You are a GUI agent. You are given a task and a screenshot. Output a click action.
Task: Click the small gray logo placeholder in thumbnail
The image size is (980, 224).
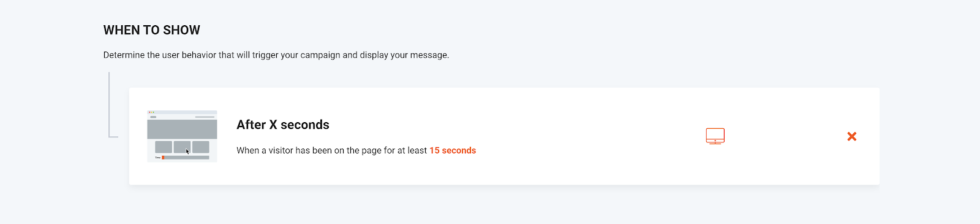click(153, 117)
